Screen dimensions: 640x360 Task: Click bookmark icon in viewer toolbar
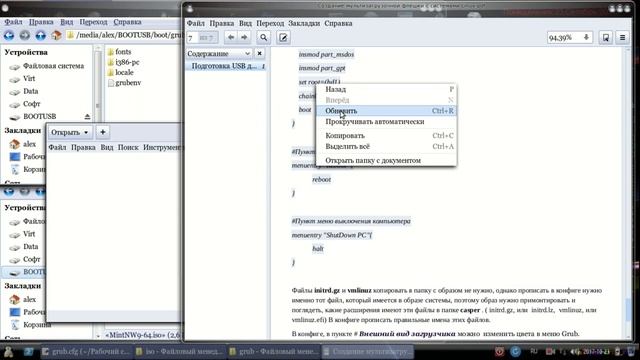click(x=606, y=38)
